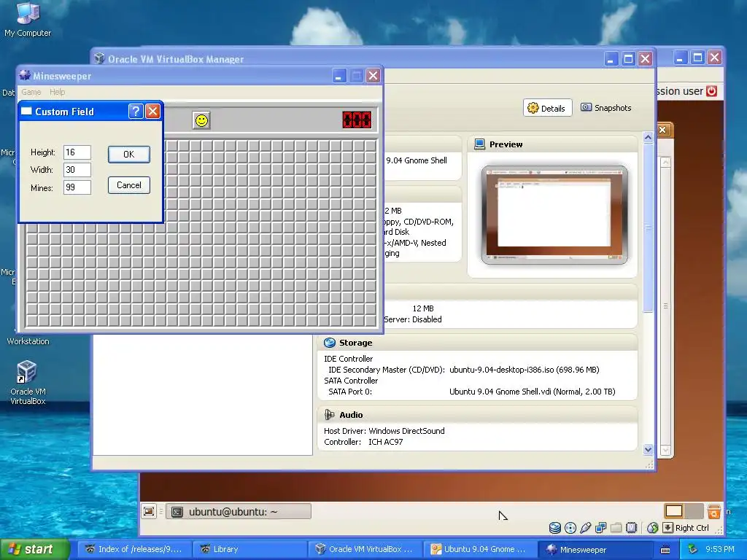The image size is (747, 560).
Task: Click the red power button next to session user
Action: pyautogui.click(x=711, y=91)
